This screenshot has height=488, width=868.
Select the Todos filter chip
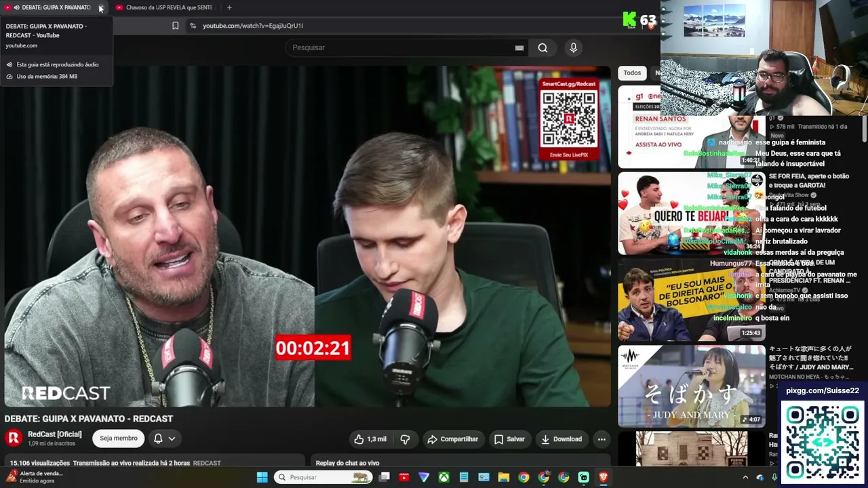click(x=632, y=73)
